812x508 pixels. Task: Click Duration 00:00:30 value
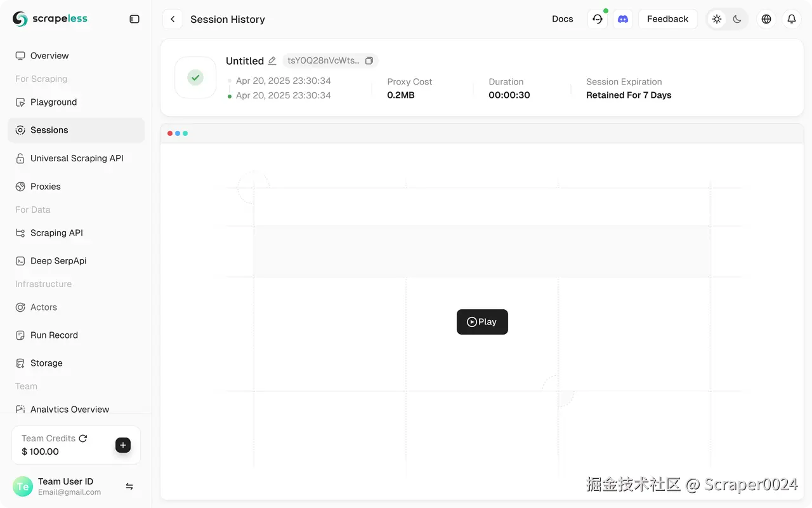[509, 95]
